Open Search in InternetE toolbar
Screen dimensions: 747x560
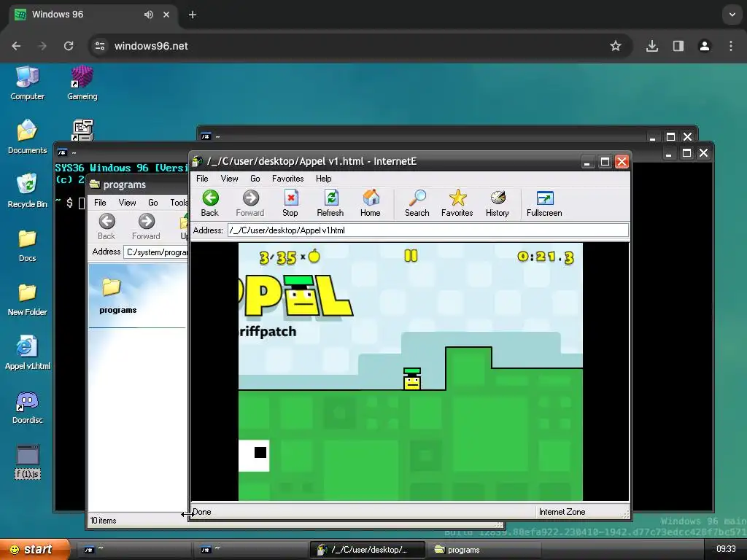click(x=417, y=203)
